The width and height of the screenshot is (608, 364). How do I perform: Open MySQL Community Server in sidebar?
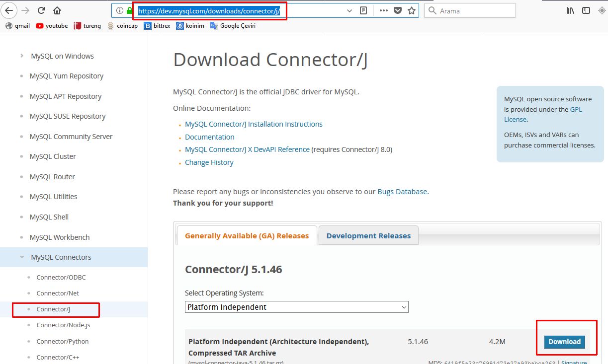[x=71, y=137]
